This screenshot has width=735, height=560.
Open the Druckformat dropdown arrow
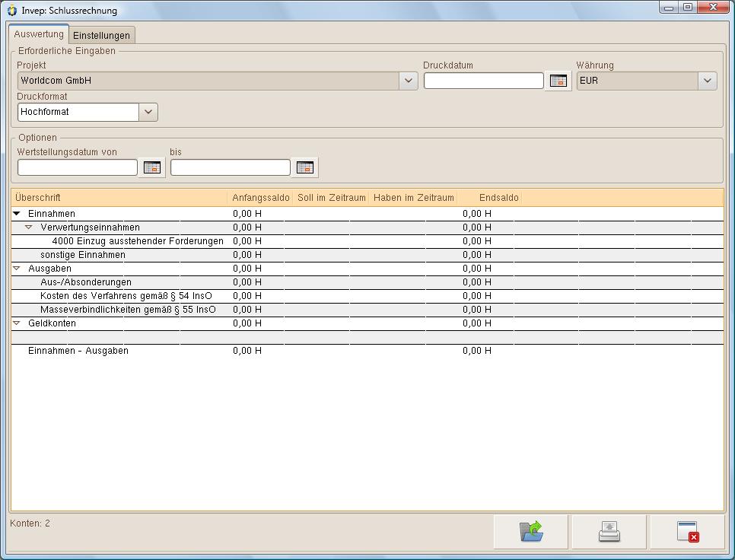click(x=148, y=112)
